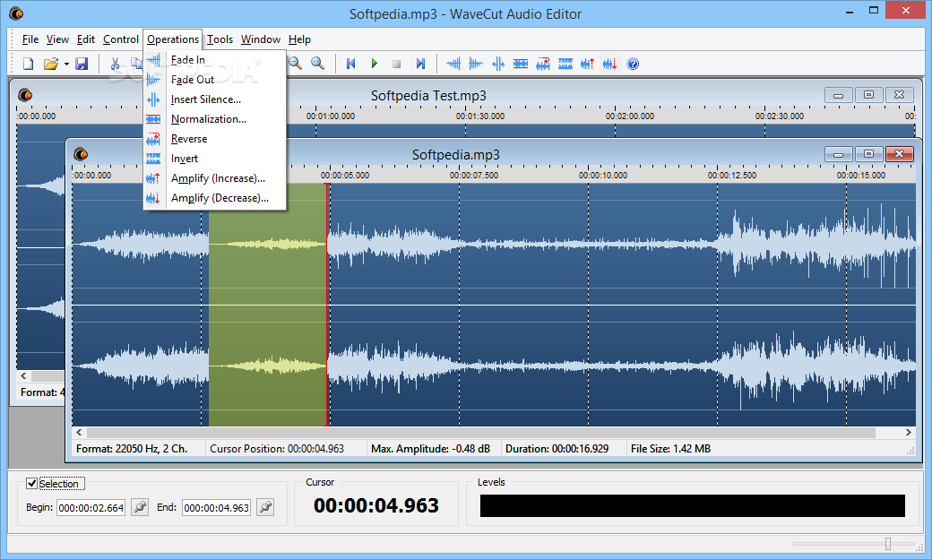Viewport: 932px width, 560px height.
Task: Jump to end with skip-forward button
Action: pos(420,64)
